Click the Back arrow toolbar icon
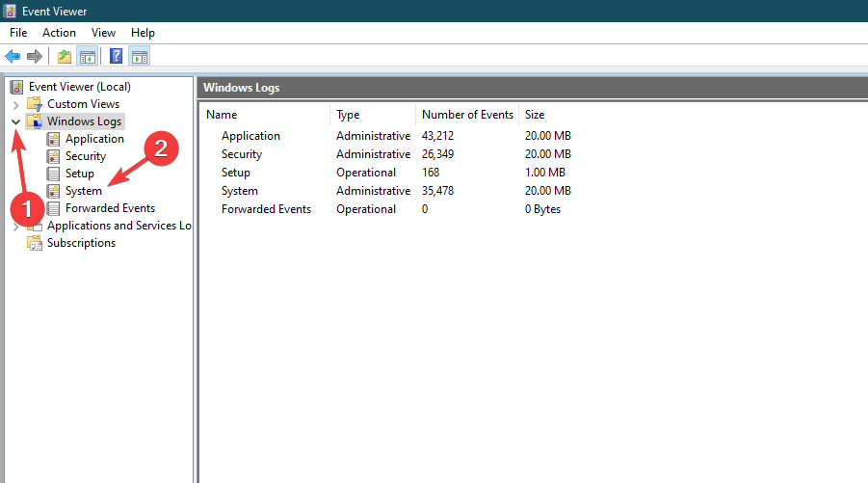Screen dimensions: 868x483 point(13,56)
